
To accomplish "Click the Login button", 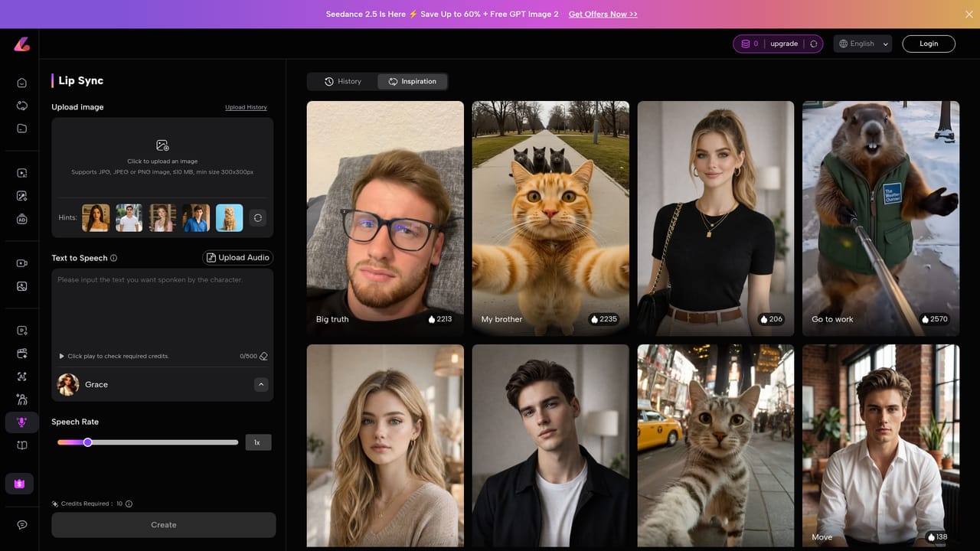I will pyautogui.click(x=929, y=44).
